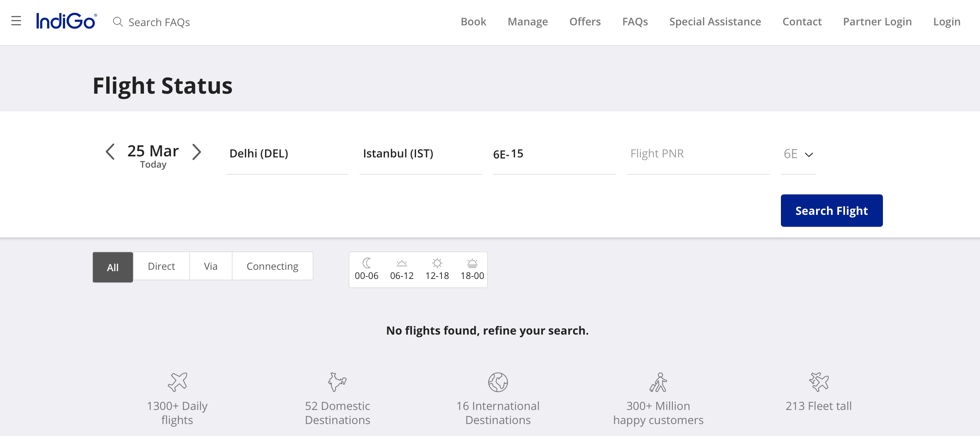Open the Offers menu

(585, 22)
